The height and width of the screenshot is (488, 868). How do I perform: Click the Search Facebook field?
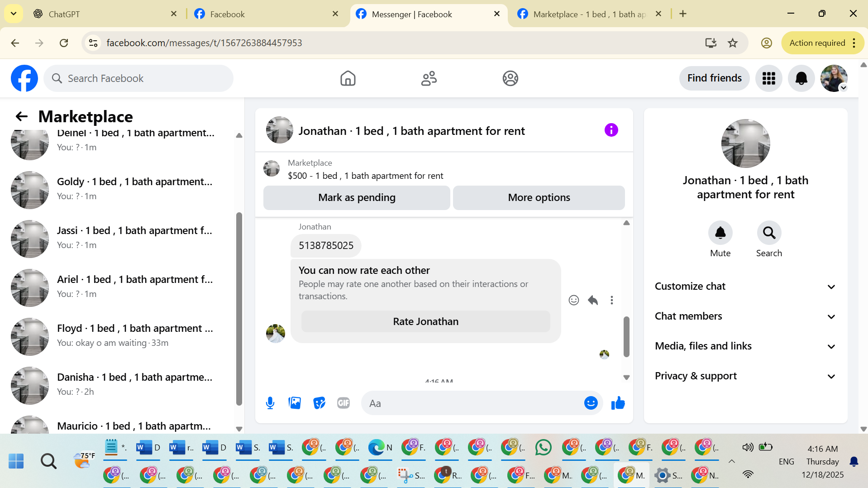[x=138, y=78]
